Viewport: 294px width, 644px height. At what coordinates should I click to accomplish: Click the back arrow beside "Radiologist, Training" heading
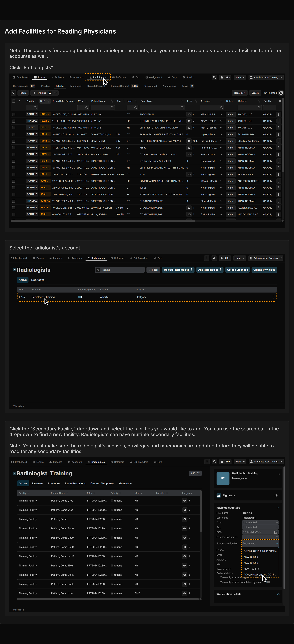click(15, 473)
